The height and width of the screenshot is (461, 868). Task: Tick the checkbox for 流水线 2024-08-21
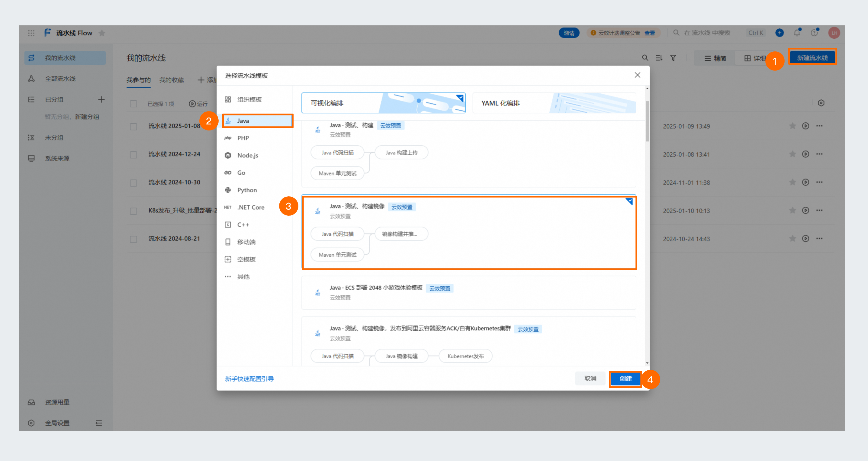tap(133, 239)
